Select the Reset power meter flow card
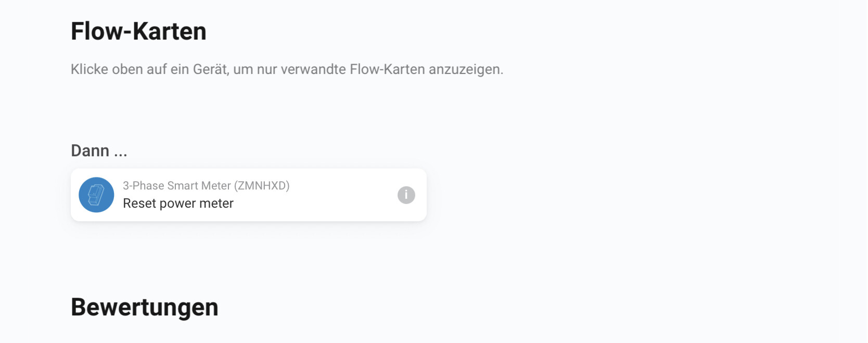The width and height of the screenshot is (868, 343). (x=312, y=195)
